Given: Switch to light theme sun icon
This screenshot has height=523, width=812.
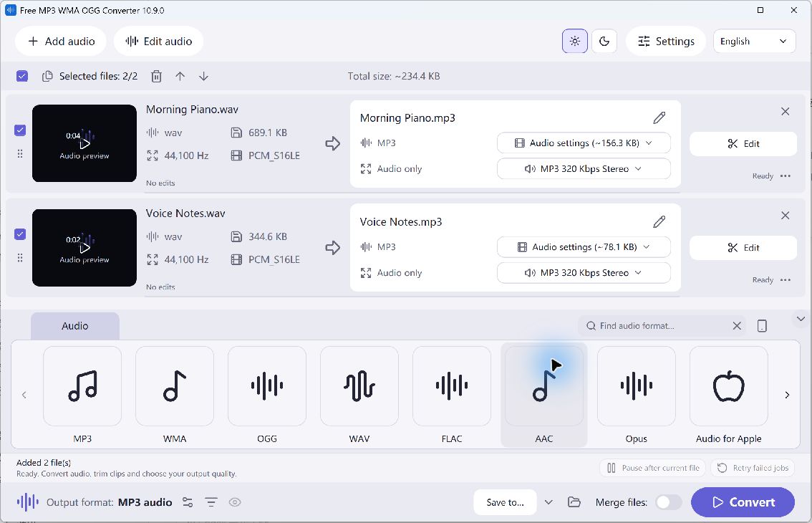Looking at the screenshot, I should point(575,42).
